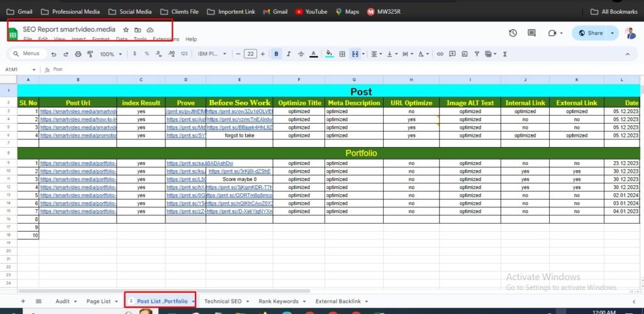Open vertical align dropdown
Viewport: 644px width, 314px height.
point(392,54)
